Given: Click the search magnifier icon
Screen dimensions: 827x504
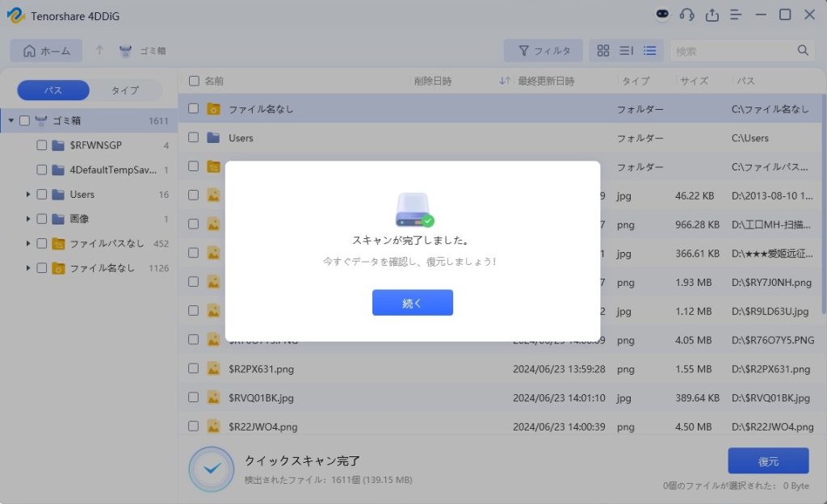Looking at the screenshot, I should [x=803, y=51].
